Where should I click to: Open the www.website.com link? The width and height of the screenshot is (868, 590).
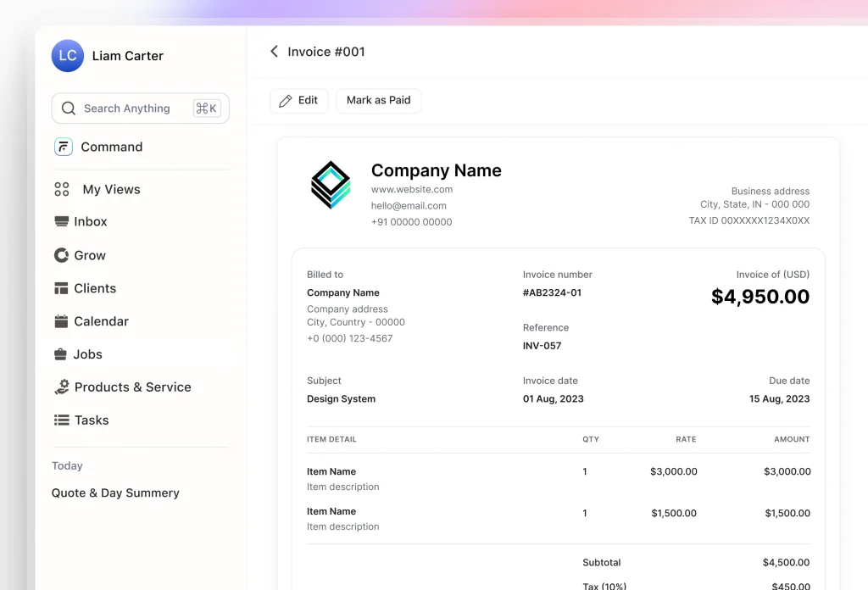pos(412,189)
